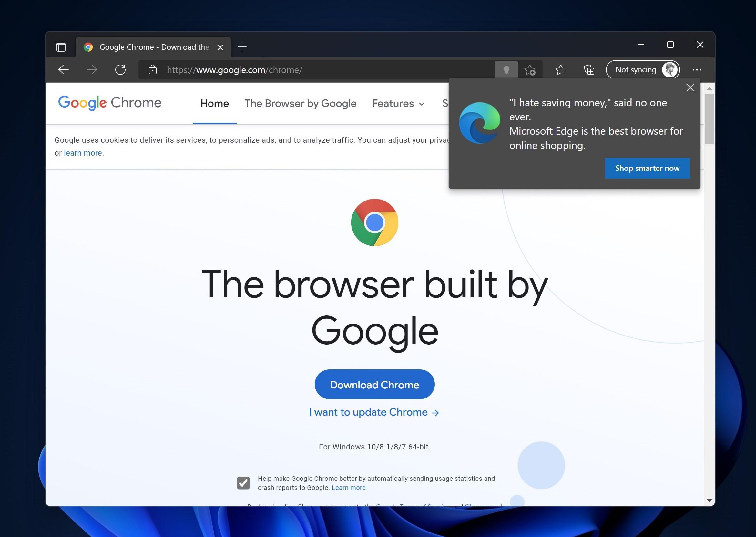Click the Chrome multicolored logo icon
The height and width of the screenshot is (537, 756).
[x=374, y=222]
